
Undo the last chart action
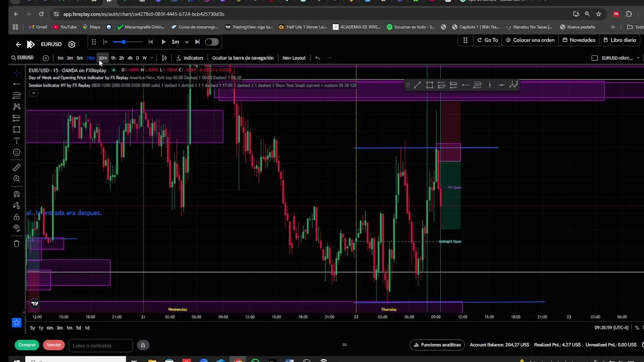[x=317, y=58]
